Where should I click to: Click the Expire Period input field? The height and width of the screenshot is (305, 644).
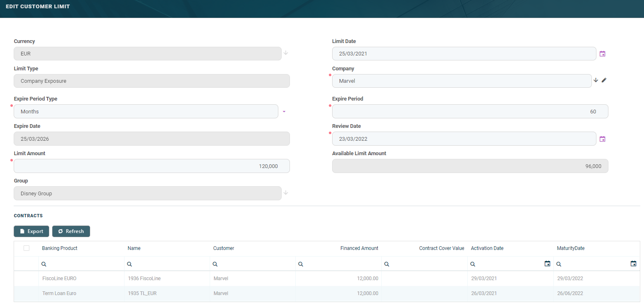tap(470, 111)
